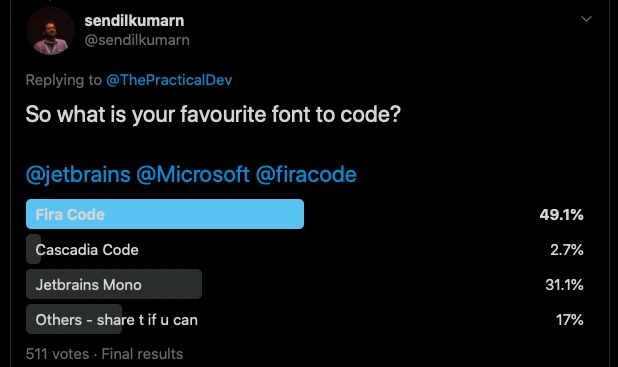Click the tweet question text
Image resolution: width=618 pixels, height=367 pixels.
click(x=213, y=115)
